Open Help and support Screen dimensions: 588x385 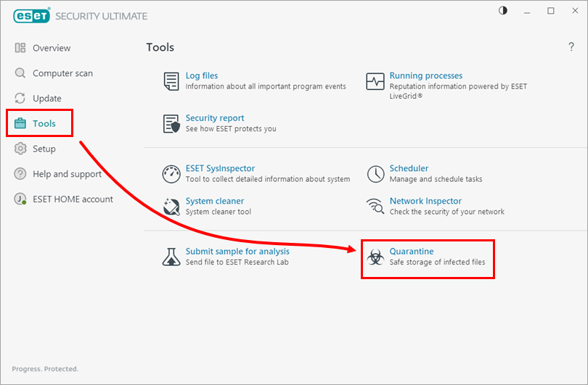pos(67,174)
